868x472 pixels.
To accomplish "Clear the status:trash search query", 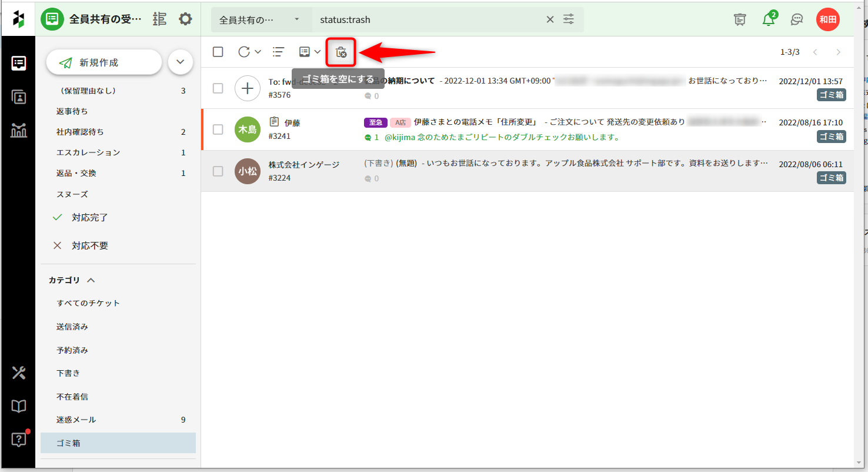I will point(550,19).
